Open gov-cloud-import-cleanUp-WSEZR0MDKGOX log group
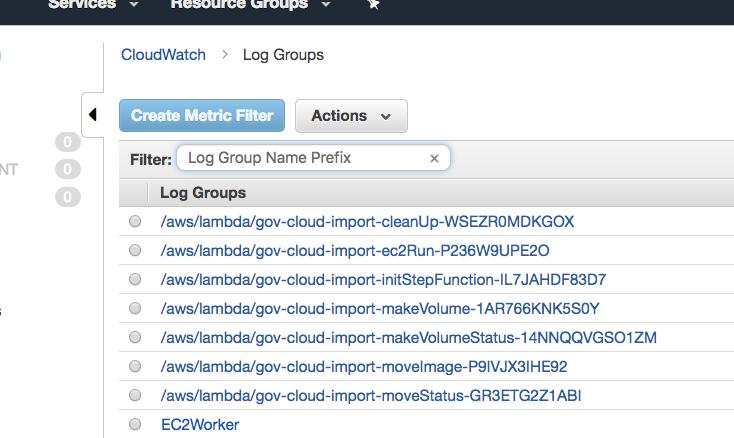Screen dimensions: 734x438 pos(367,221)
